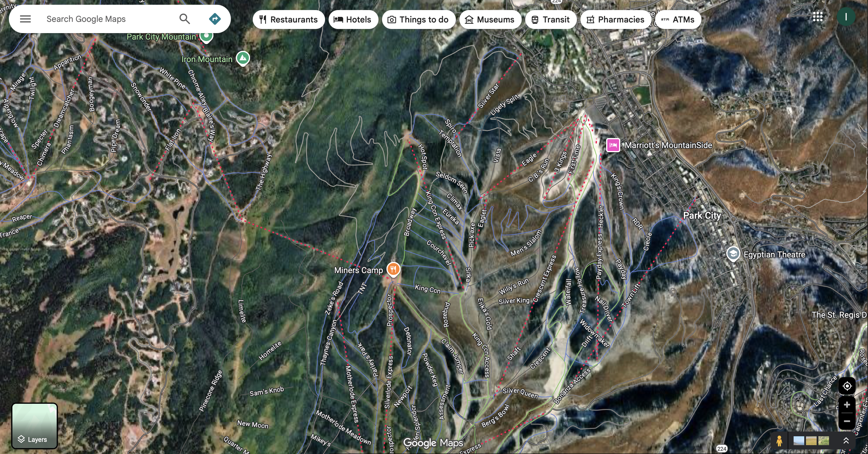Filter by Restaurants chip
This screenshot has width=868, height=454.
(288, 20)
